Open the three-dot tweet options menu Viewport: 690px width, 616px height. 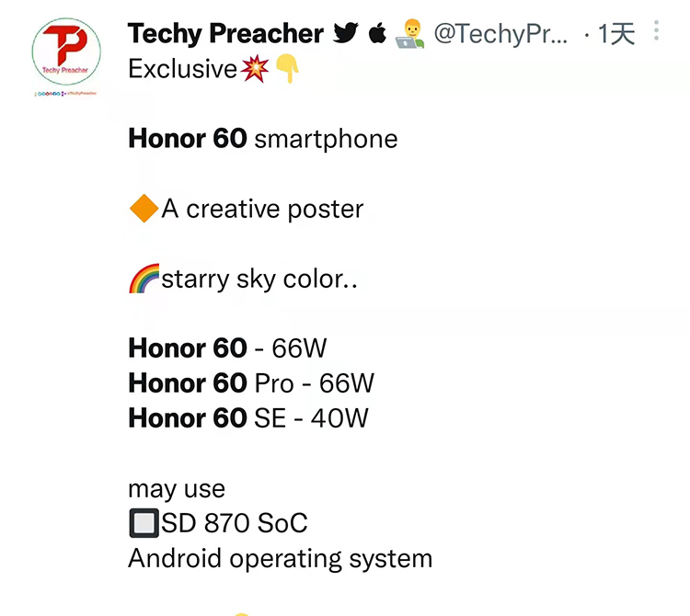click(656, 30)
